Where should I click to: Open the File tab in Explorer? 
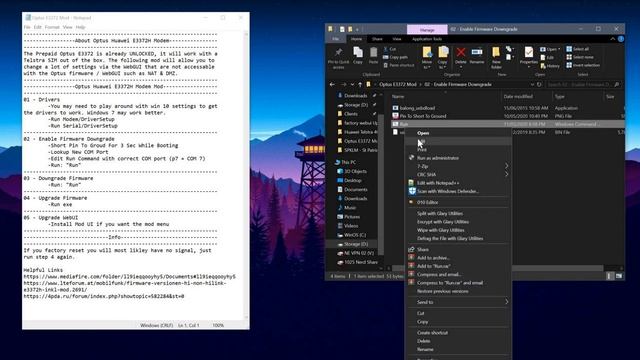coord(336,39)
